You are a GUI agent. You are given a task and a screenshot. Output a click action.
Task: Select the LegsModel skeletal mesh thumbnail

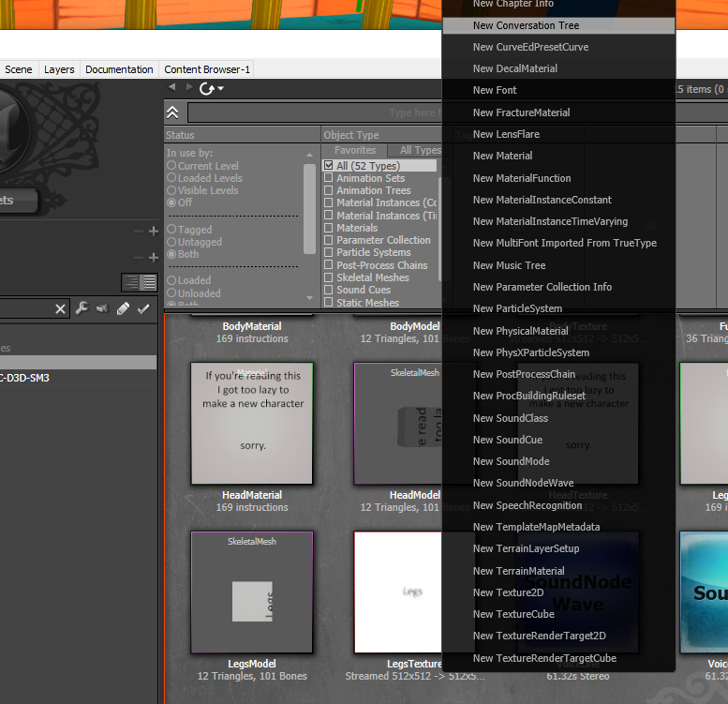(x=252, y=592)
